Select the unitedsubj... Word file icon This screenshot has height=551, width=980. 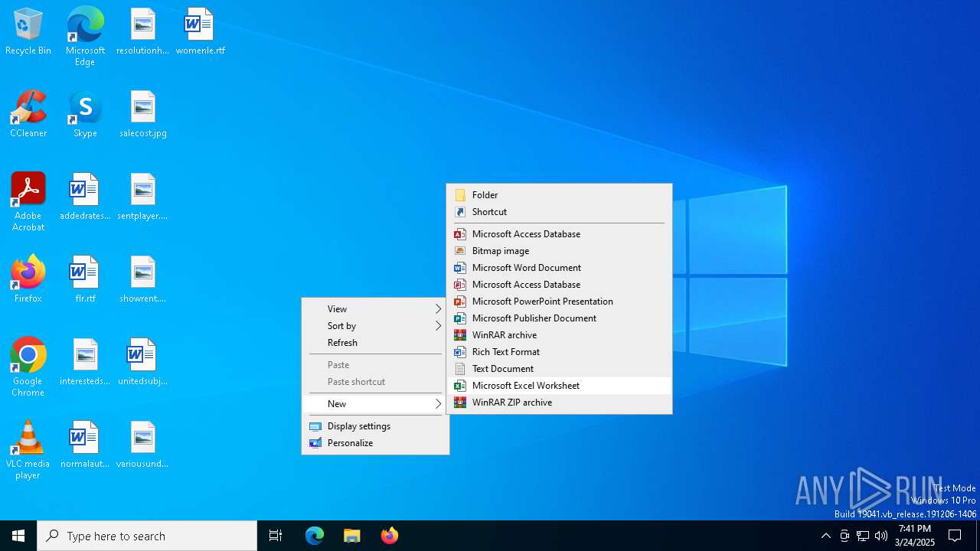pos(142,363)
